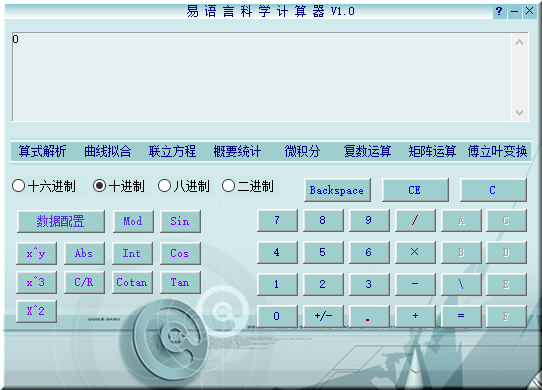542x390 pixels.
Task: Click the +/- sign toggle key
Action: (323, 316)
